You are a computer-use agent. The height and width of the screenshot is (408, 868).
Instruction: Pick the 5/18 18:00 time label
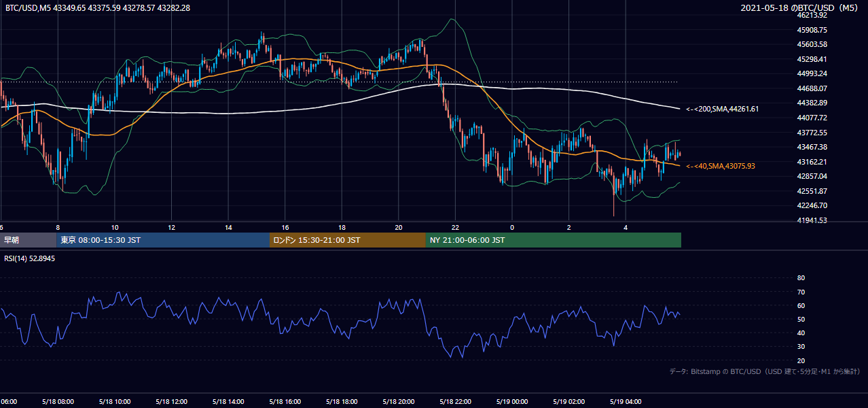(341, 402)
